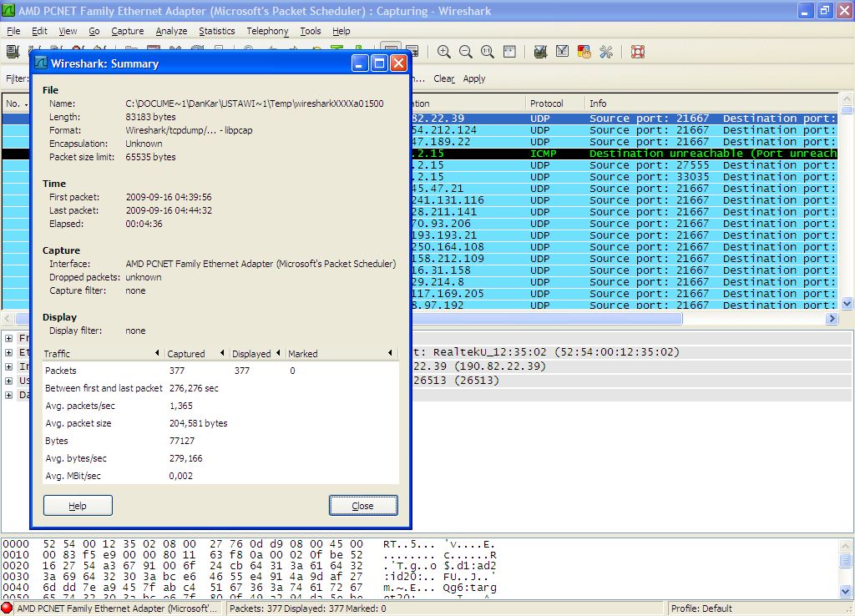Toggle the auto scroll live capture icon
This screenshot has width=855, height=616.
412,52
